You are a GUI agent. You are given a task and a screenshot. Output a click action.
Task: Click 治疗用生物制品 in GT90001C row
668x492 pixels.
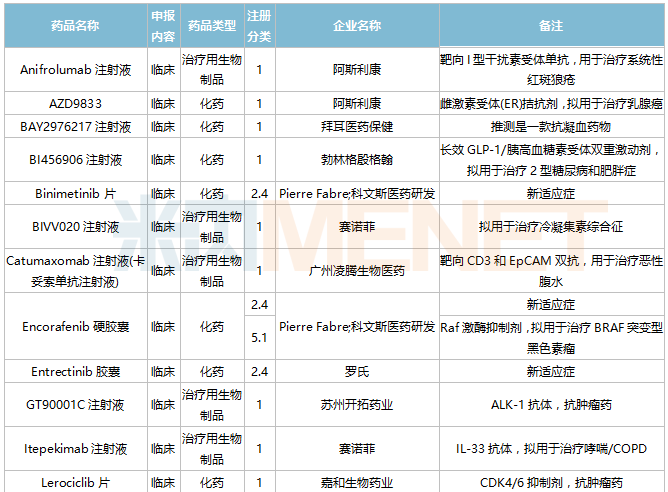(212, 405)
